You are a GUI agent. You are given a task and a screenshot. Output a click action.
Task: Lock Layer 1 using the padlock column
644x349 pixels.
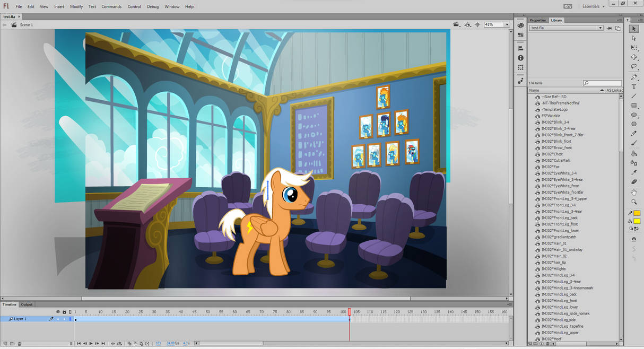[64, 319]
